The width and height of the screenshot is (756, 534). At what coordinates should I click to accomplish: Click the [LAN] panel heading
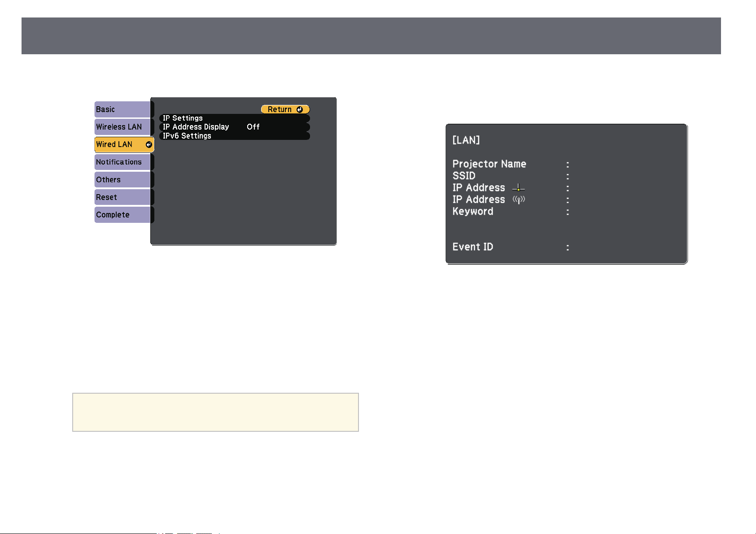pyautogui.click(x=466, y=140)
